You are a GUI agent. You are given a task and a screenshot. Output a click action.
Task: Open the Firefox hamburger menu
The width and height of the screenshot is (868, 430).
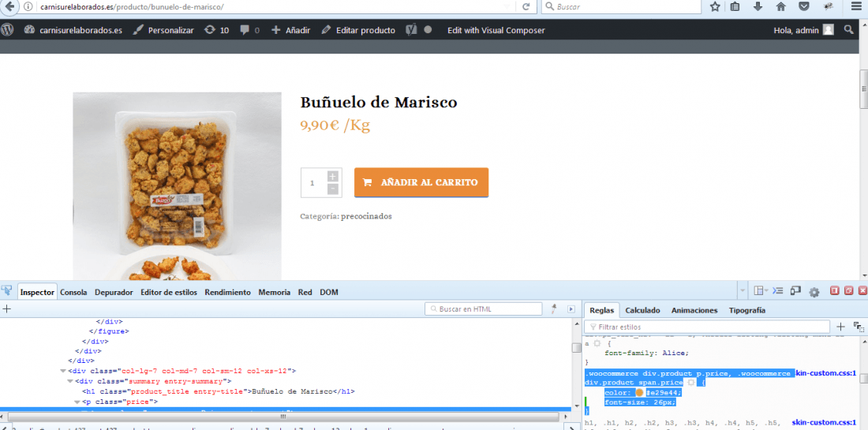pos(855,6)
